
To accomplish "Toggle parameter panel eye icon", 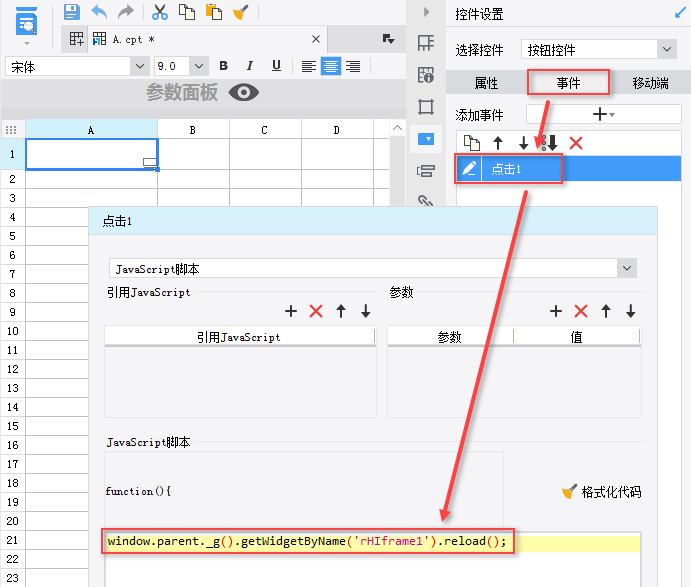I will coord(244,93).
